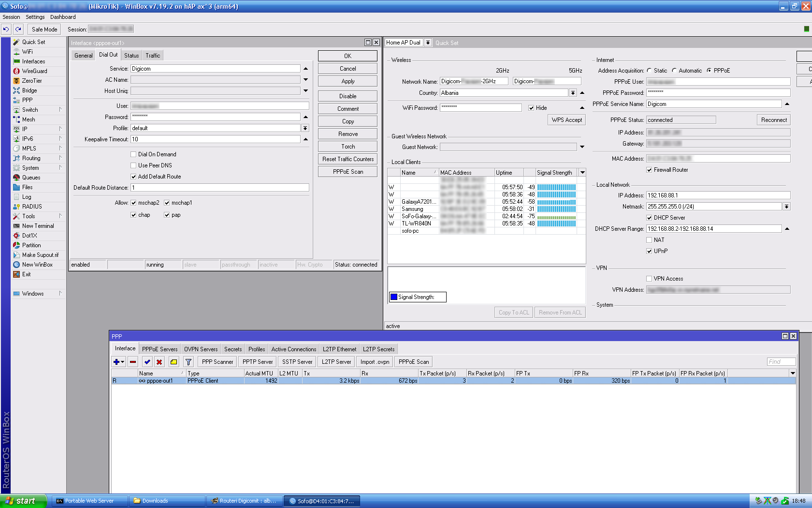Open ZeroTier in the sidebar
812x508 pixels.
[x=32, y=81]
